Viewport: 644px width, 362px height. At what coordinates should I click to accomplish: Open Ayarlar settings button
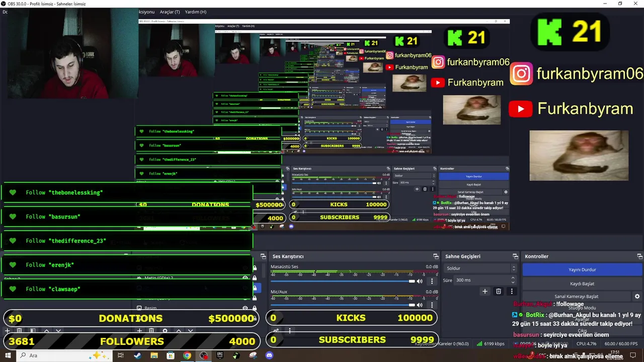pos(582,319)
